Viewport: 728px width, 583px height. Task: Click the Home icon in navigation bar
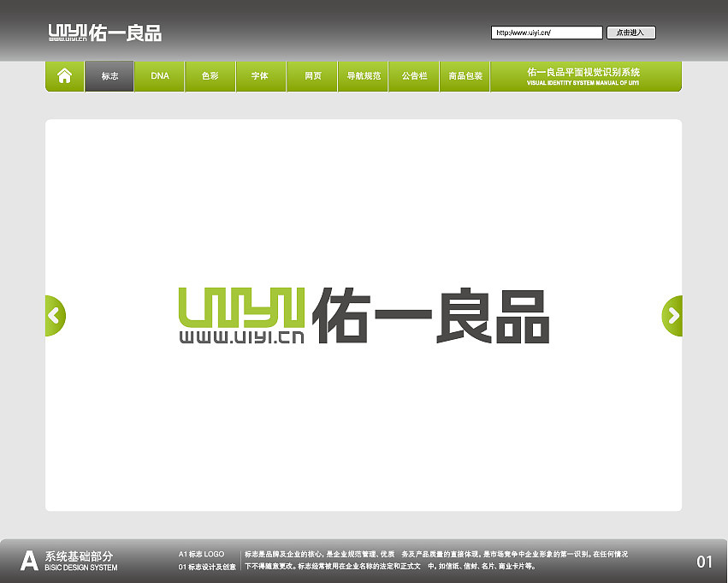click(x=65, y=76)
